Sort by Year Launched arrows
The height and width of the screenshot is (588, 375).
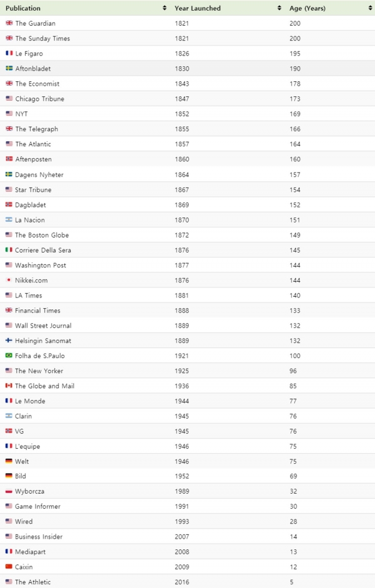pyautogui.click(x=279, y=8)
